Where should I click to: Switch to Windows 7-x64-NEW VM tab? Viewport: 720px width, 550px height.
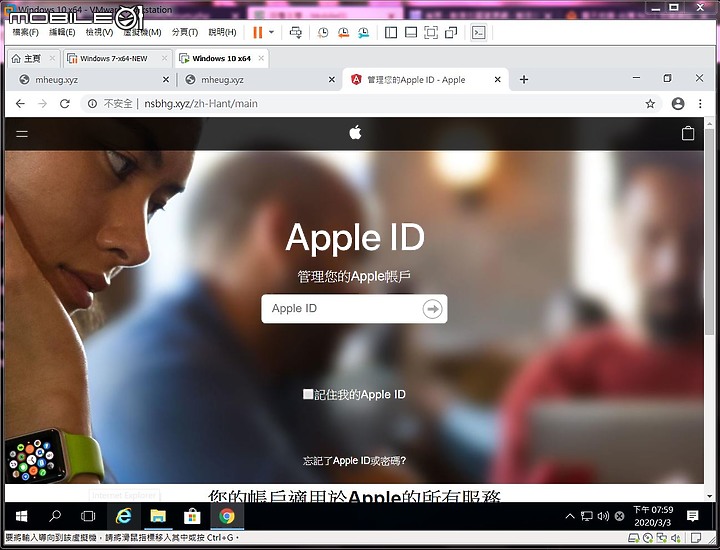113,58
